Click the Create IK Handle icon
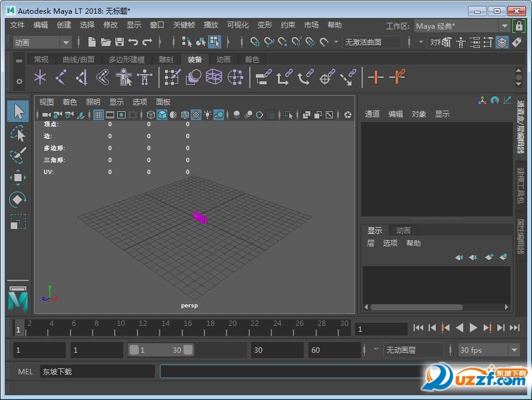Image resolution: width=532 pixels, height=400 pixels. pyautogui.click(x=82, y=77)
